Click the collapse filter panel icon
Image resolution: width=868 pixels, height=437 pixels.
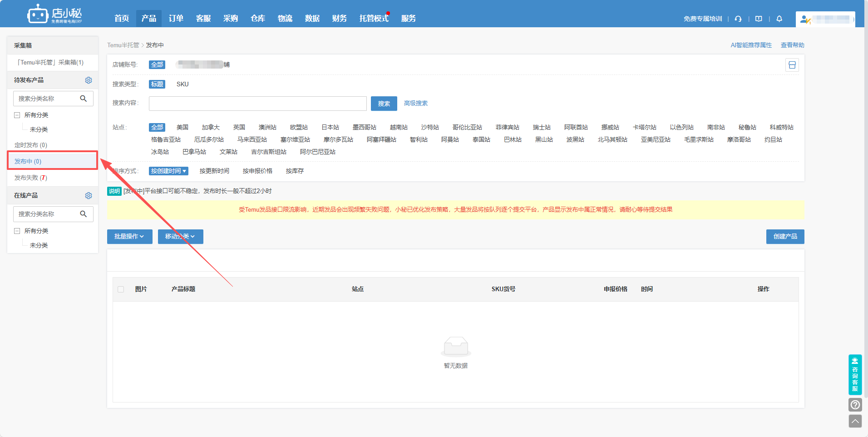tap(792, 65)
